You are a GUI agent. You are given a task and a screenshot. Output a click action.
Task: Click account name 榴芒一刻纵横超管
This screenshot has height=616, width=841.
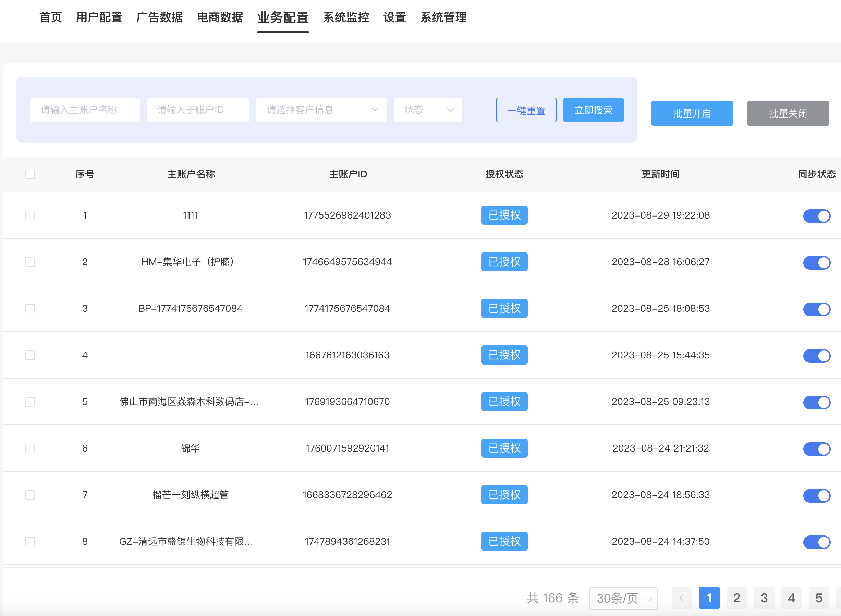point(191,495)
